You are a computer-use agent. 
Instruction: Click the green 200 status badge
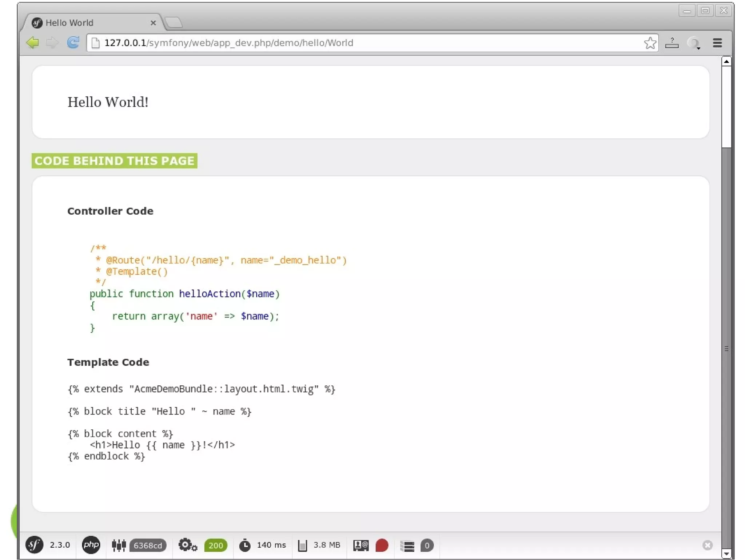(x=216, y=545)
